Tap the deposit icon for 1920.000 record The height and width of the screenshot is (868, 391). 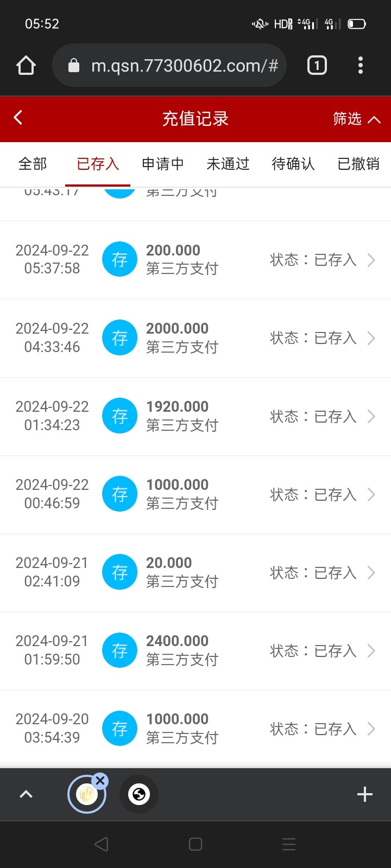pyautogui.click(x=119, y=416)
